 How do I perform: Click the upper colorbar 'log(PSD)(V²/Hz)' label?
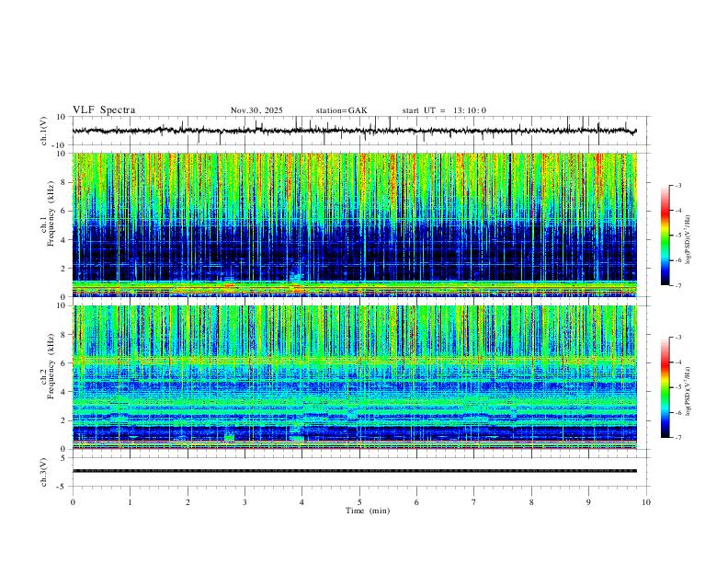(x=688, y=240)
